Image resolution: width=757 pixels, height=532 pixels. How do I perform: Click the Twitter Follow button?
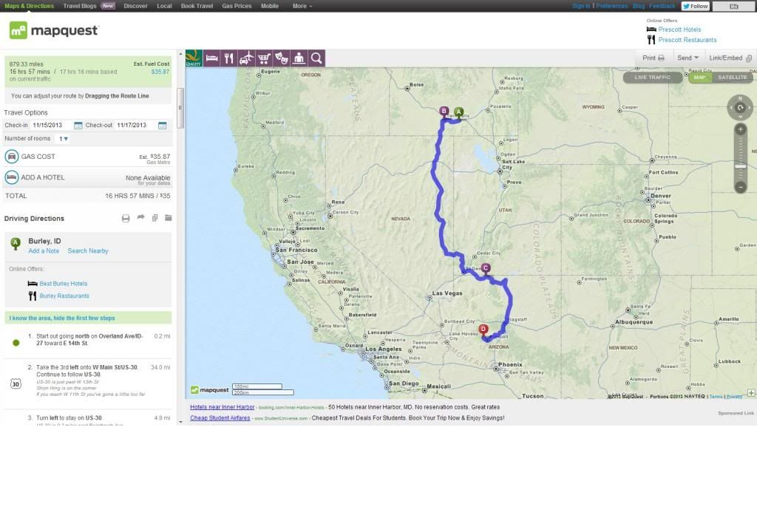pos(695,6)
